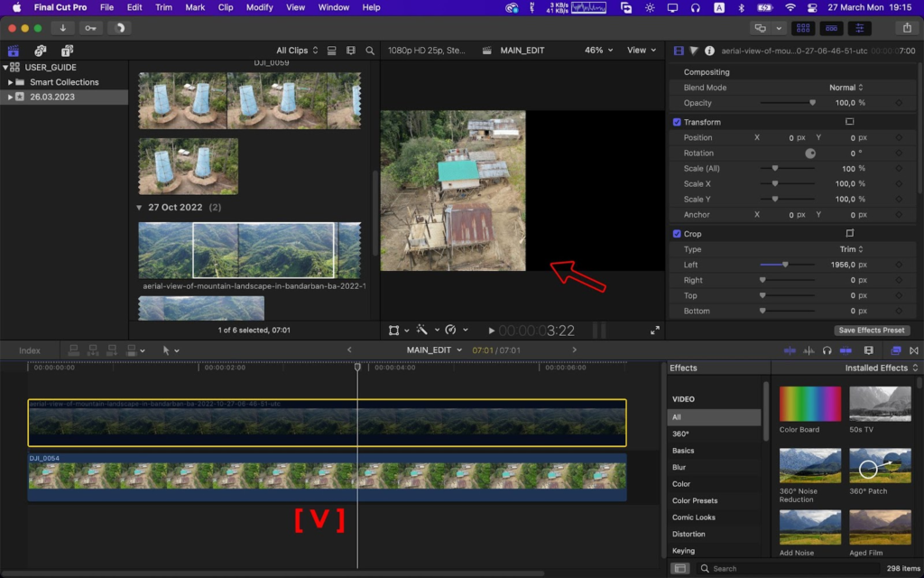Screen dimensions: 924x578
Task: Open Installed Effects dropdown
Action: pos(881,368)
